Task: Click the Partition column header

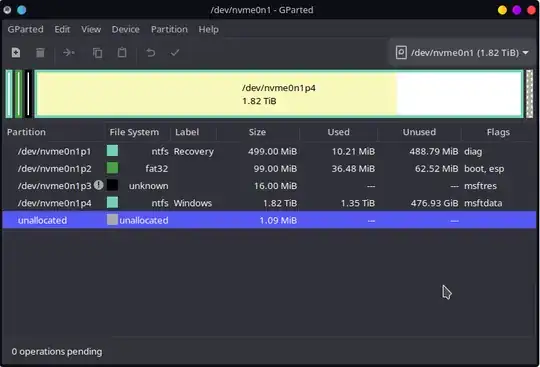Action: (26, 132)
